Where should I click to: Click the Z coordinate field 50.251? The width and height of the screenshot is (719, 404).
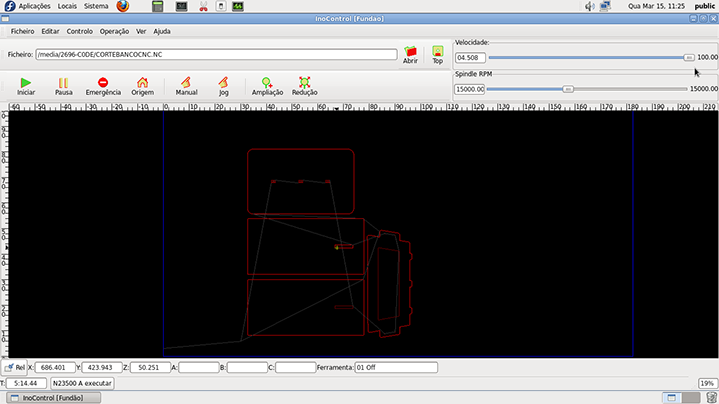150,367
